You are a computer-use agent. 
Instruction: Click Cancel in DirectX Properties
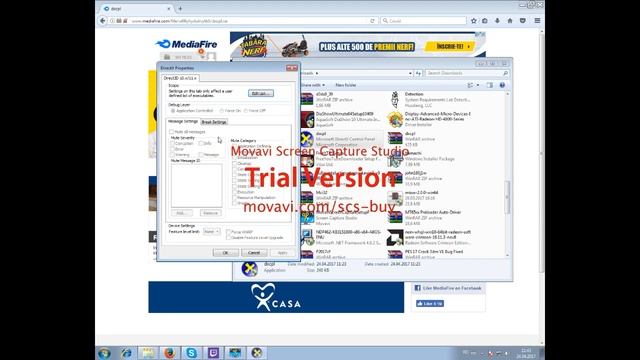(254, 253)
